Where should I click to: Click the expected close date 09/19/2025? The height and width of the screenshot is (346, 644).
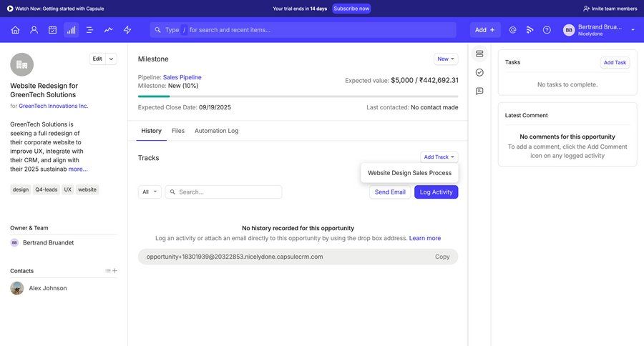pos(215,107)
